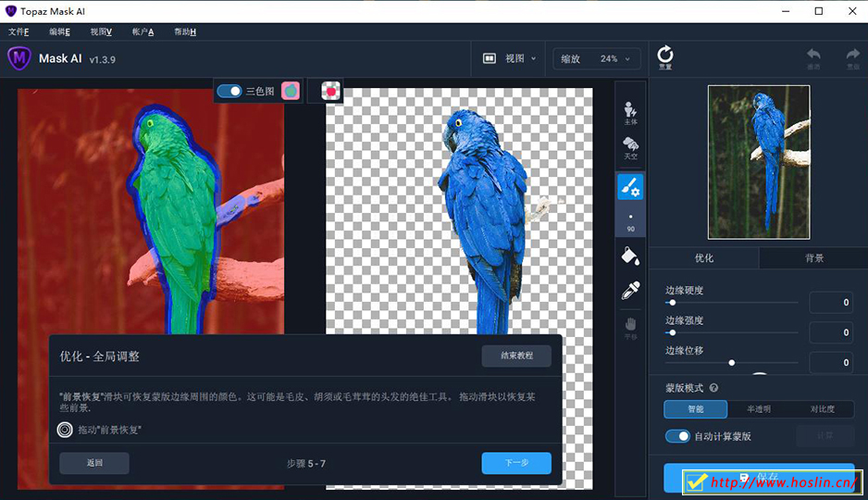Select the 主体 auto-detect subject tool
Viewport: 868px width, 500px height.
[630, 113]
